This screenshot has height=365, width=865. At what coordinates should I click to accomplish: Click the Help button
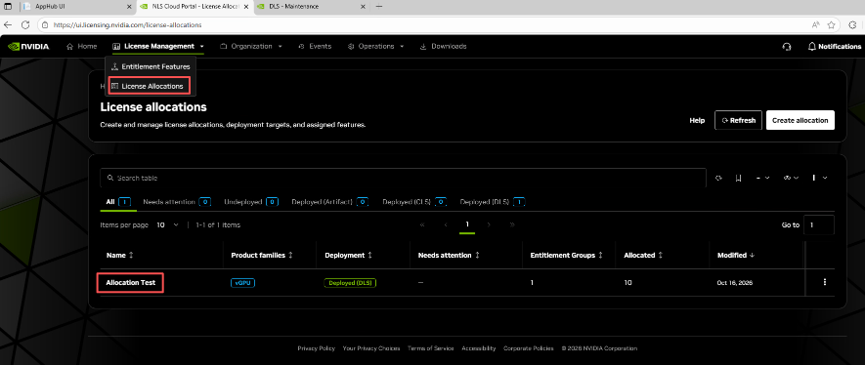697,120
